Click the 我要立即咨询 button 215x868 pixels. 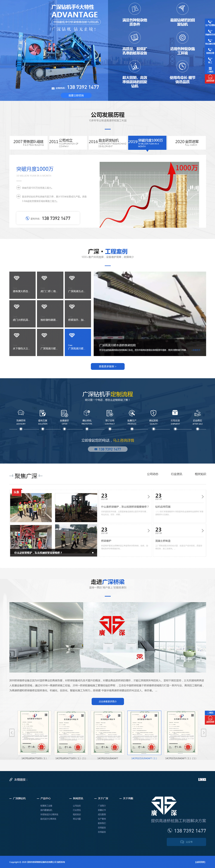click(76, 95)
